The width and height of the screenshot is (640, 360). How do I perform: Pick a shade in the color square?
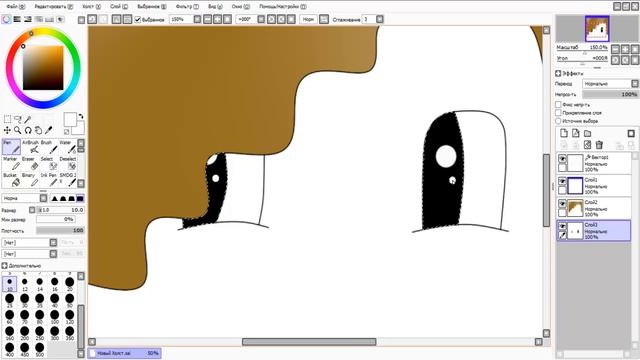[x=43, y=67]
